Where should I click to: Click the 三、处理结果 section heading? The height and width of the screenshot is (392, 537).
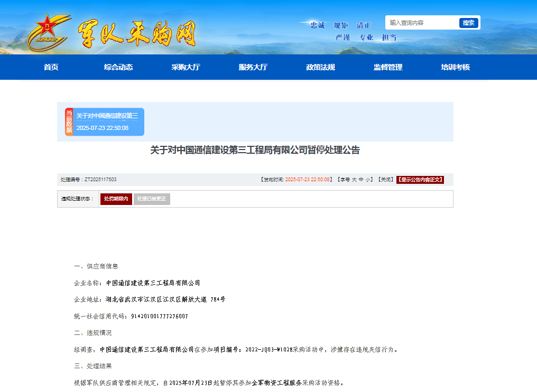click(x=93, y=366)
